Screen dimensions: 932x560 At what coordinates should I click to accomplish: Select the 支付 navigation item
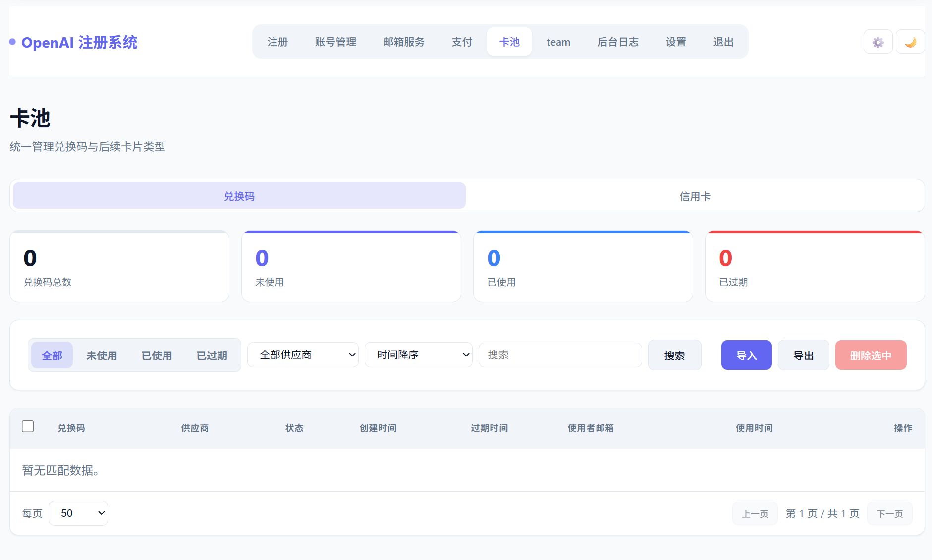462,42
